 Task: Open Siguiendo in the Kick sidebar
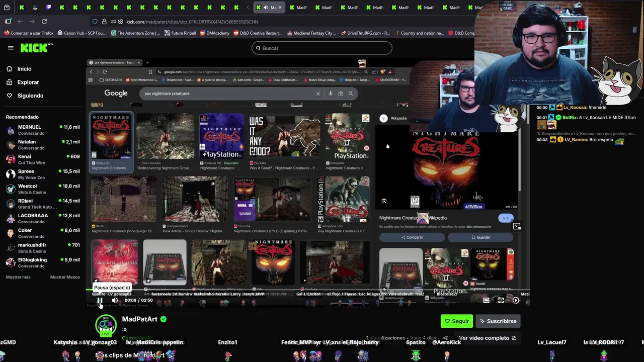click(25, 96)
